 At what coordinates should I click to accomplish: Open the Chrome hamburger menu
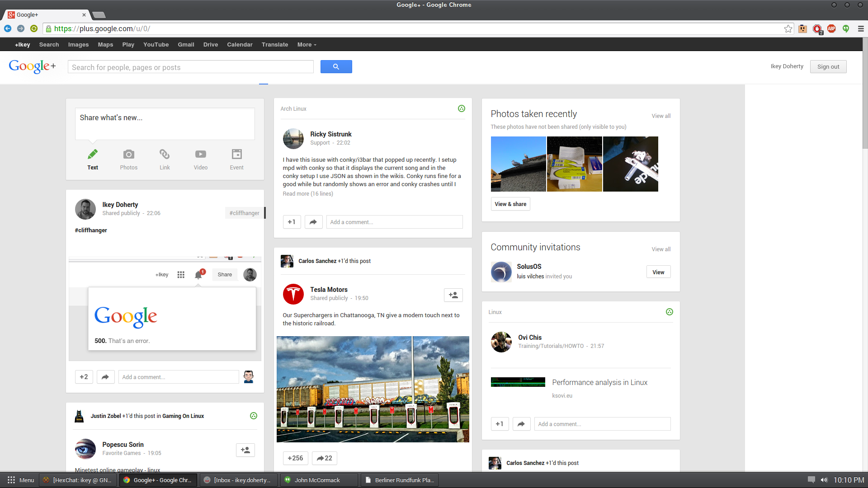[x=861, y=28]
